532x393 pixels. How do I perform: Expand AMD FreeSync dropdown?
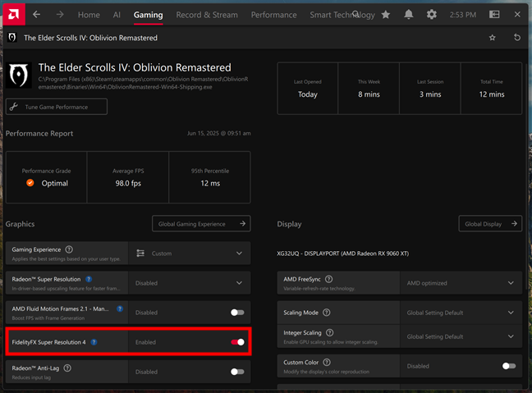461,283
